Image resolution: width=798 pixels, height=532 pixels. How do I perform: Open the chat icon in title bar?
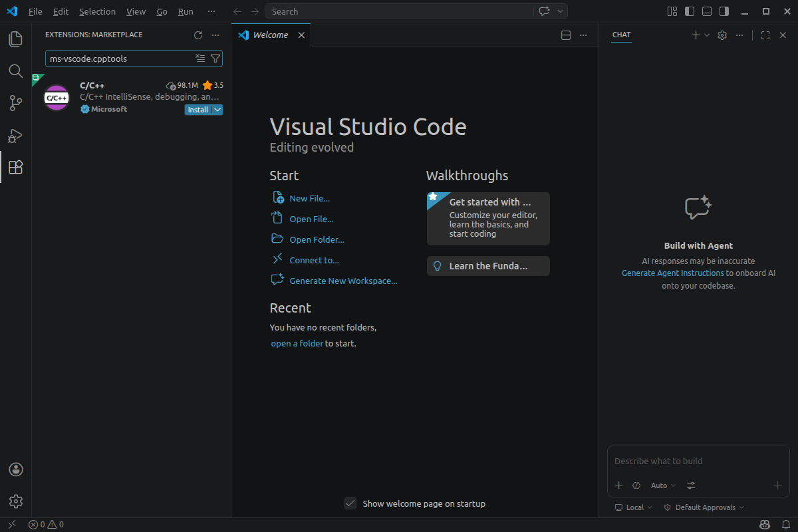[x=544, y=11]
